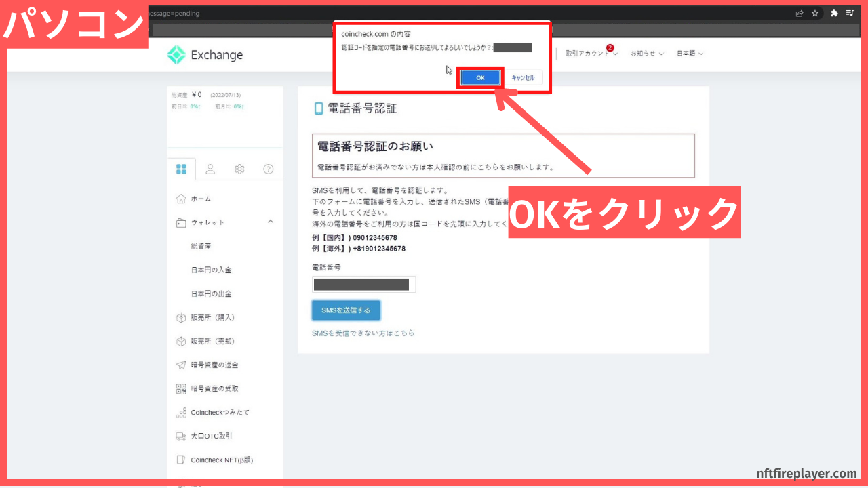This screenshot has width=868, height=488.
Task: Click the ホーム house icon
Action: (181, 199)
